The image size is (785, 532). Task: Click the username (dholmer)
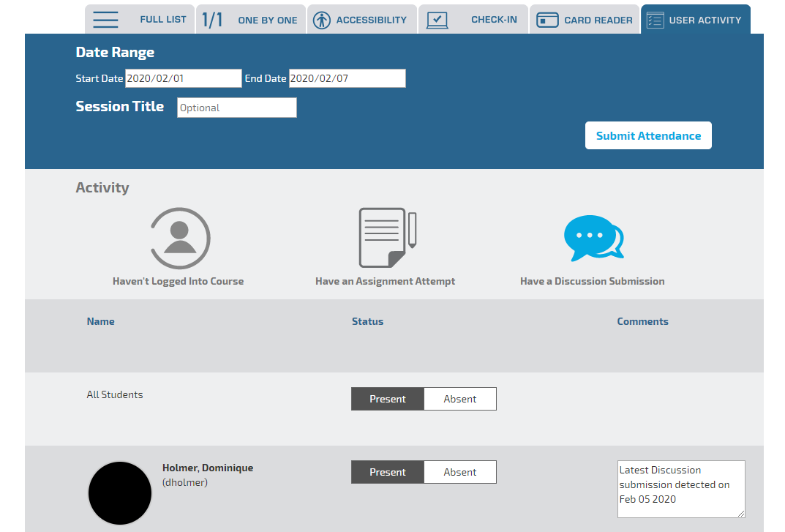[x=185, y=482]
